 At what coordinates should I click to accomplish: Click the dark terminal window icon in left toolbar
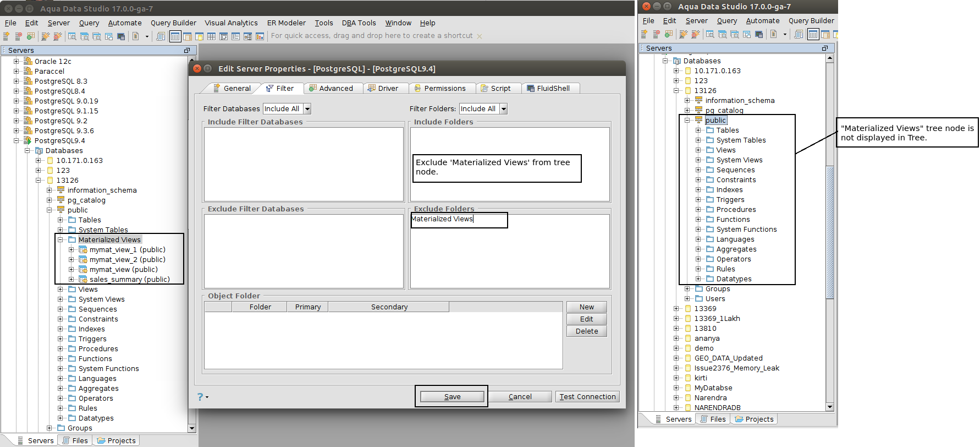click(121, 36)
